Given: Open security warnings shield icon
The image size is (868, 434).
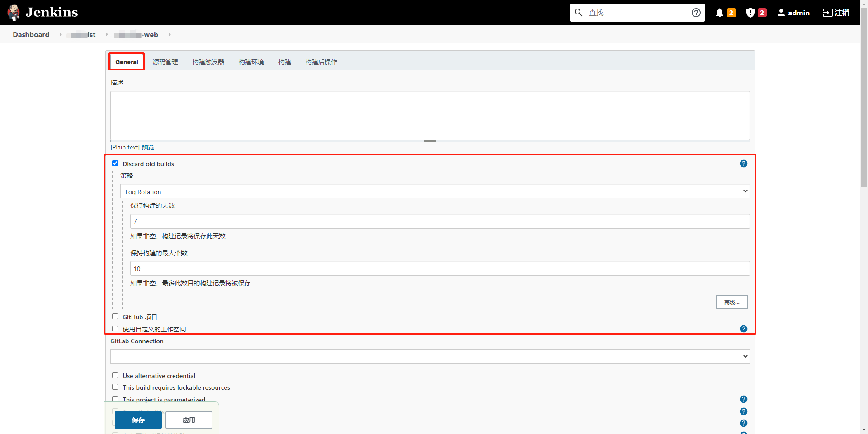Looking at the screenshot, I should 750,13.
